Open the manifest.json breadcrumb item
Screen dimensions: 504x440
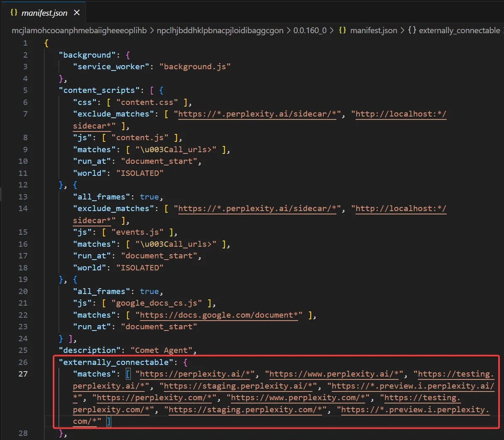[x=373, y=30]
